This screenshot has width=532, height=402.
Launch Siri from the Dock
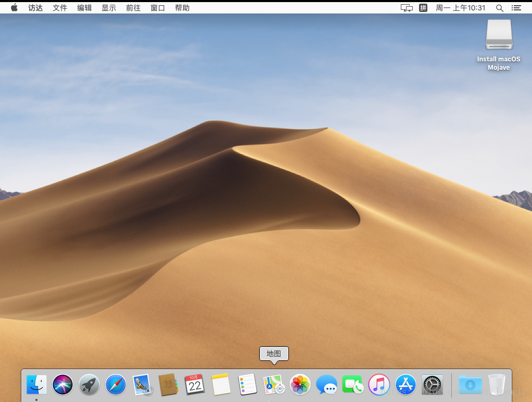(x=63, y=385)
